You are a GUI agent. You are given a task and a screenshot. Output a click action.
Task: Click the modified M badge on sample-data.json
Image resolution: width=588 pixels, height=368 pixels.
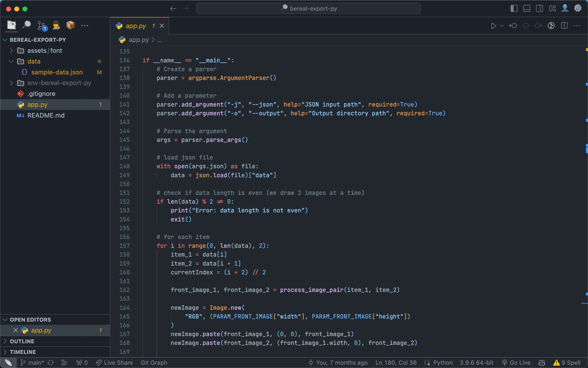[x=99, y=72]
